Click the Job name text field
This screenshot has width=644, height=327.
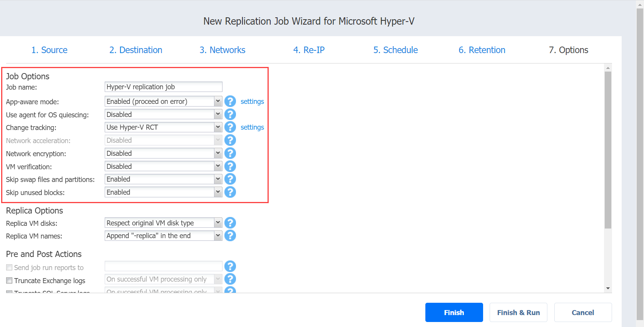coord(164,87)
